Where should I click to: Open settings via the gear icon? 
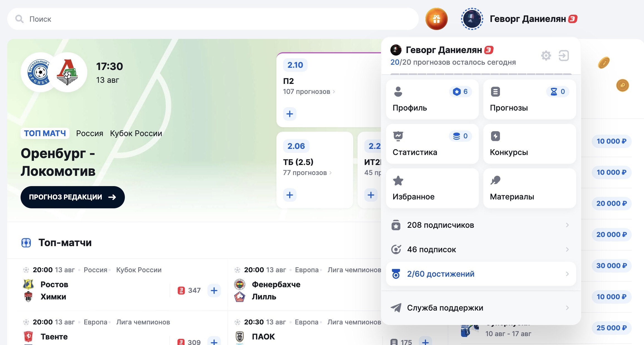coord(546,56)
